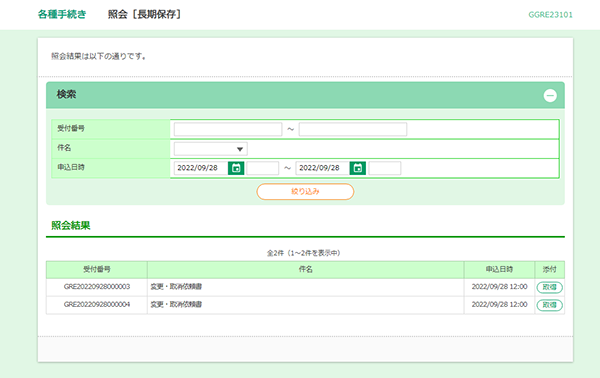The image size is (600, 378).
Task: Open calendar picker for end date
Action: (x=357, y=168)
